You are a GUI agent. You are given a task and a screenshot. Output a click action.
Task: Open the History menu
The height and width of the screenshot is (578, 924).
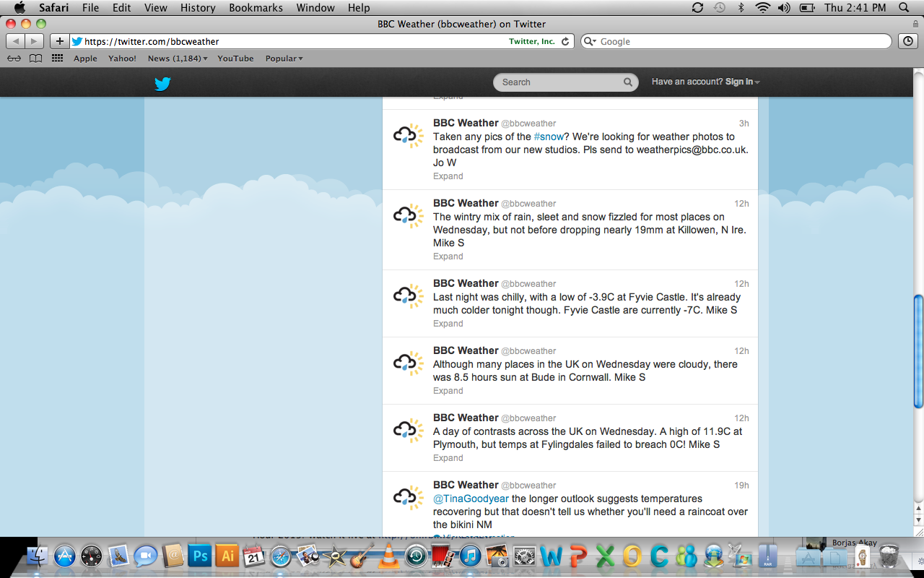click(198, 7)
